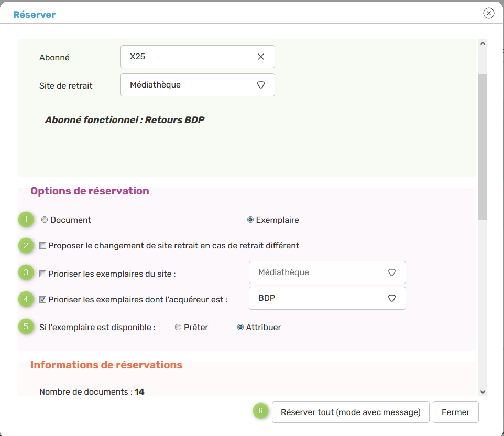Screen dimensions: 504x436
Task: Select the Document radio option
Action: pyautogui.click(x=45, y=220)
